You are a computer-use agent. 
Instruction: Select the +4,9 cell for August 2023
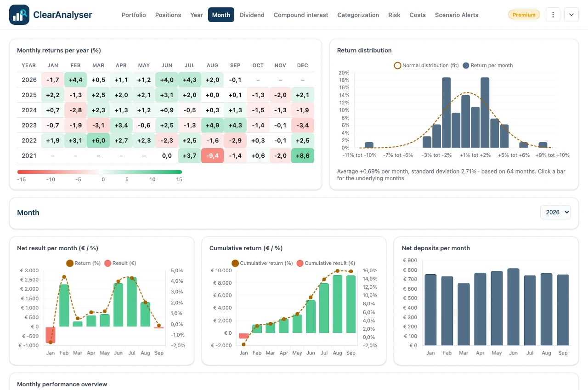[212, 125]
